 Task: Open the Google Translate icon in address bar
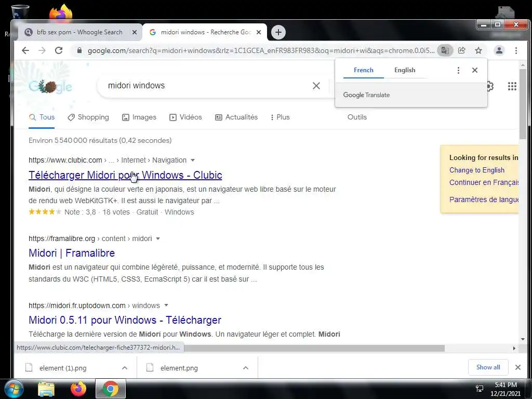coord(445,50)
